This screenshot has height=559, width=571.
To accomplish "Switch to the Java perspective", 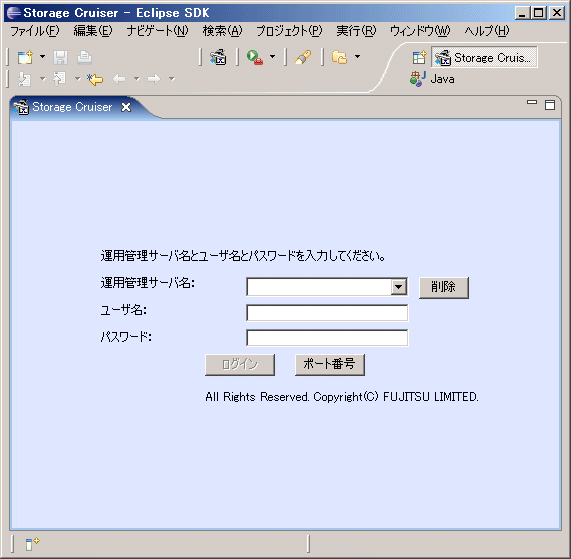I will pos(432,79).
